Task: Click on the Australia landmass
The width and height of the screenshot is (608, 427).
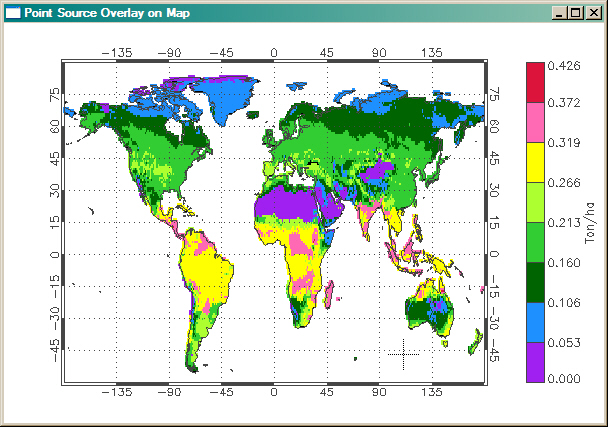Action: 428,310
